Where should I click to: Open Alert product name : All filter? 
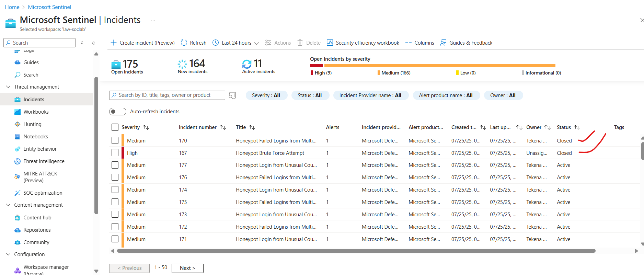[446, 95]
